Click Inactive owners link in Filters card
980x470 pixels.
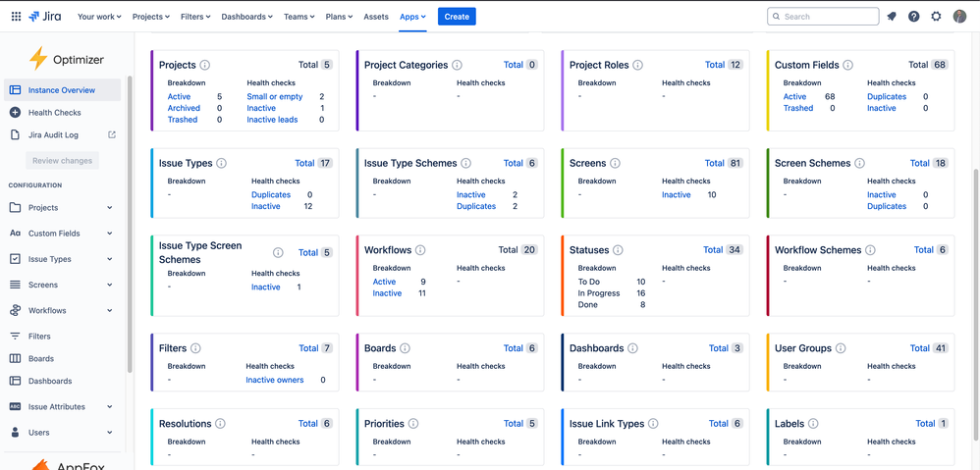(274, 380)
